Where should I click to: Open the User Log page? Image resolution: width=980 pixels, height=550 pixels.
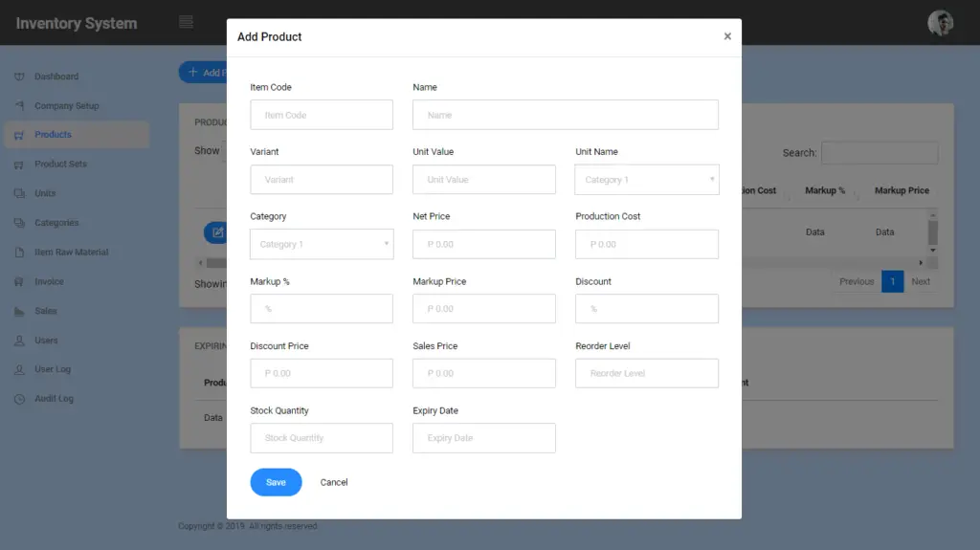click(x=53, y=369)
